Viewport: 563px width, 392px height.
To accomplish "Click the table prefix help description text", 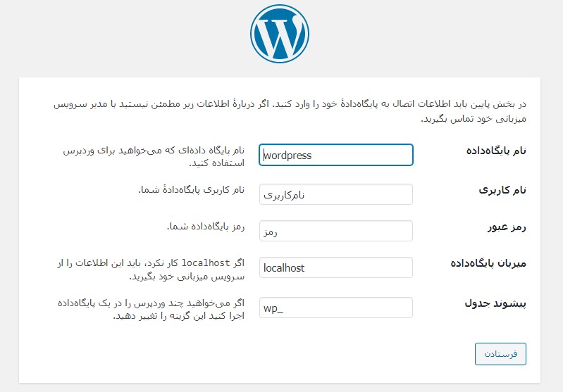I will (x=151, y=310).
